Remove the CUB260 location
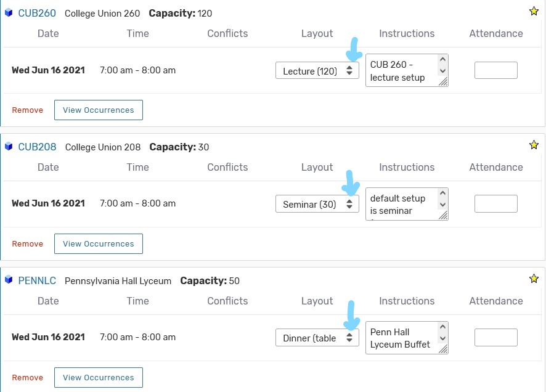This screenshot has width=546, height=392. [28, 110]
